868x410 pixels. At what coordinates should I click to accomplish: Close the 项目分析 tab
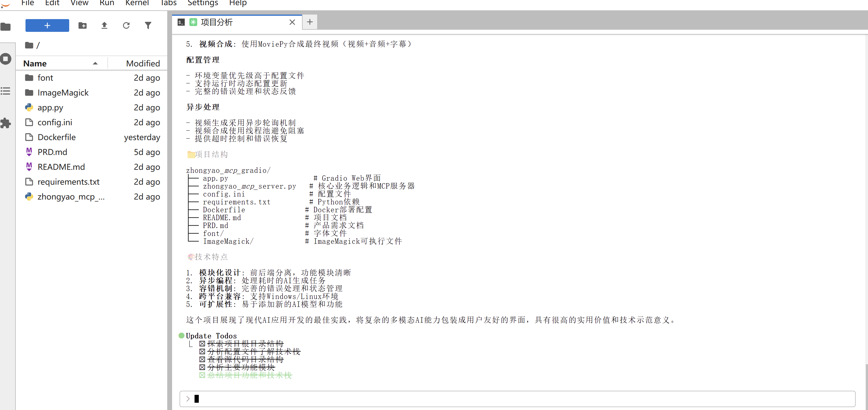(x=292, y=22)
